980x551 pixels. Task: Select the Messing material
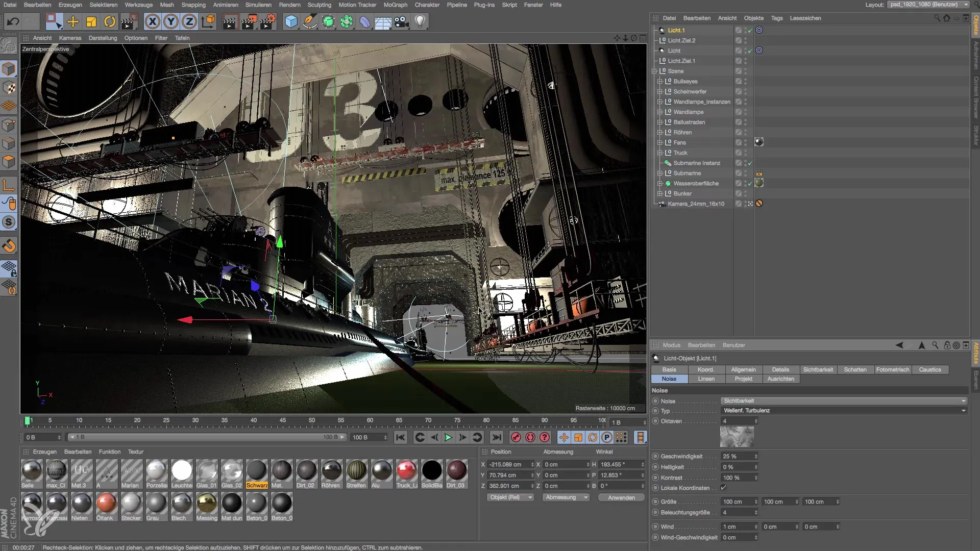pyautogui.click(x=207, y=507)
